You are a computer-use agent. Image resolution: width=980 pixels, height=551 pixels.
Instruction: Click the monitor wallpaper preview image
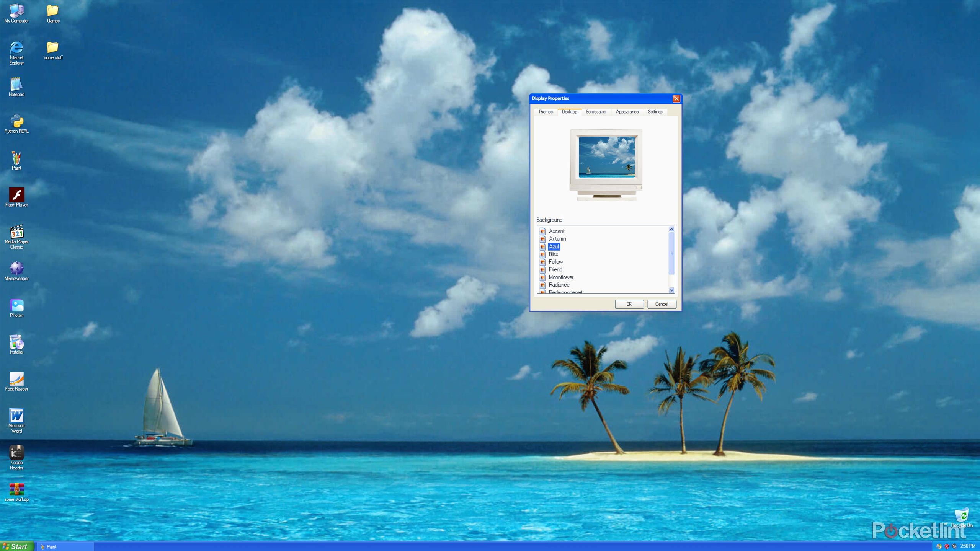607,157
